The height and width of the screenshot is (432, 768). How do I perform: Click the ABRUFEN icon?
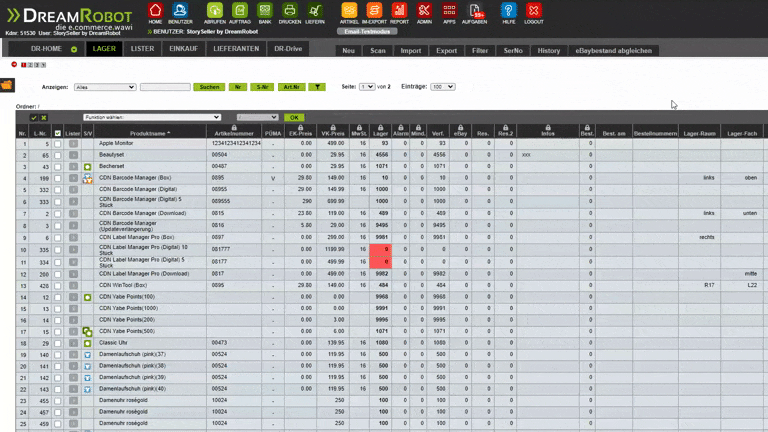pyautogui.click(x=215, y=11)
